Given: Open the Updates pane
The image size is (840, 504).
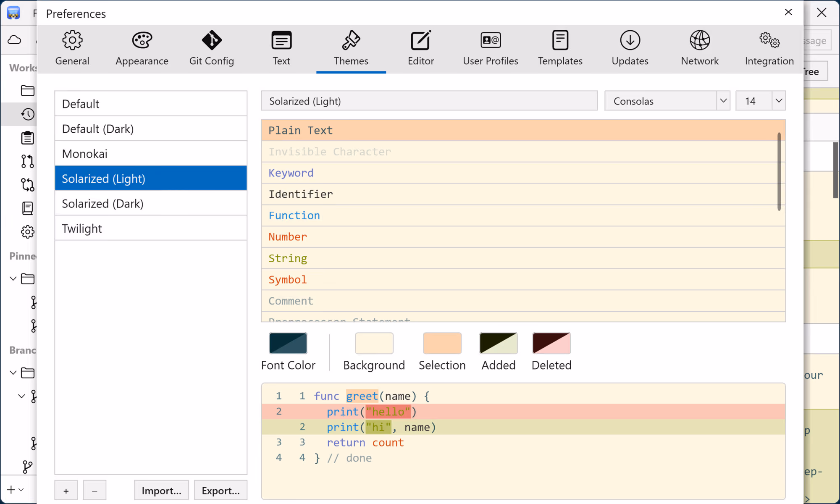Looking at the screenshot, I should 630,49.
